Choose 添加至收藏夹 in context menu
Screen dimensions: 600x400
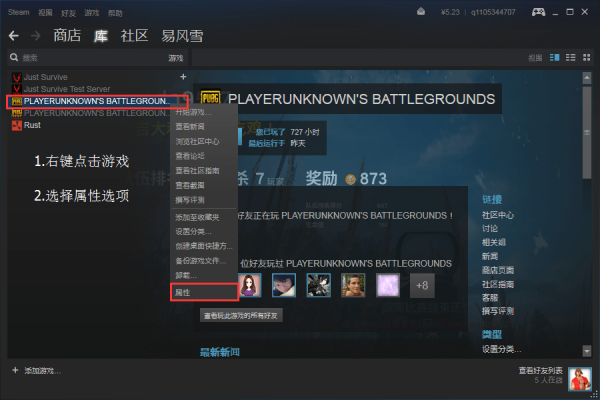pos(197,217)
